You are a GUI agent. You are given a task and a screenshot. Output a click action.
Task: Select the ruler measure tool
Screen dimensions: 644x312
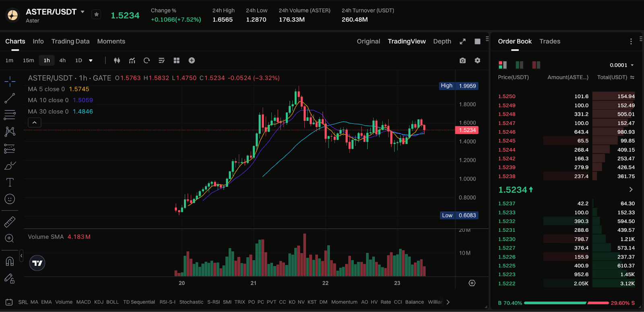pos(10,221)
